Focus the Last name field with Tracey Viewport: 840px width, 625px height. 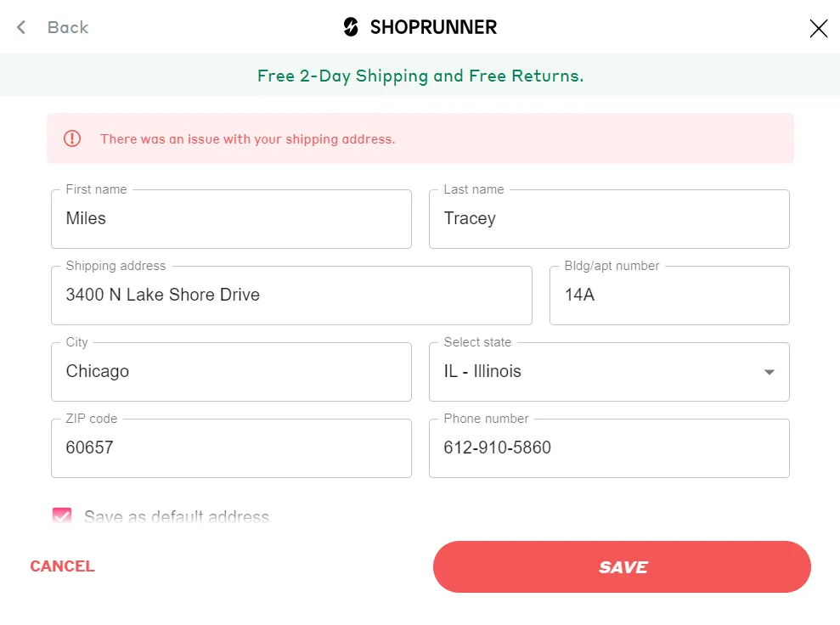click(x=609, y=219)
